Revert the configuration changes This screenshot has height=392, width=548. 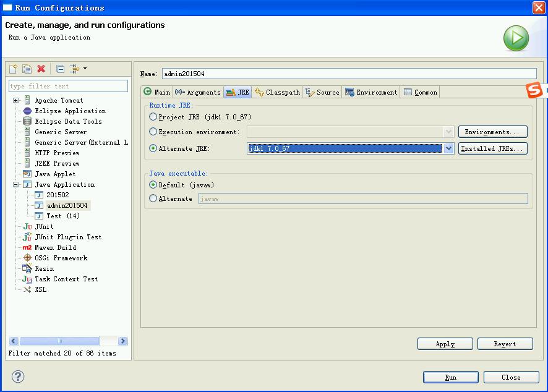(505, 344)
